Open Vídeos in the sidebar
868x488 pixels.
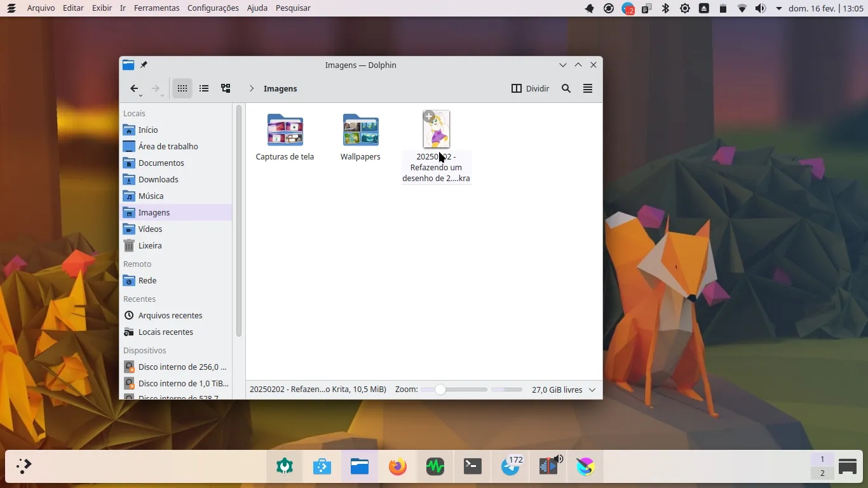coord(176,229)
